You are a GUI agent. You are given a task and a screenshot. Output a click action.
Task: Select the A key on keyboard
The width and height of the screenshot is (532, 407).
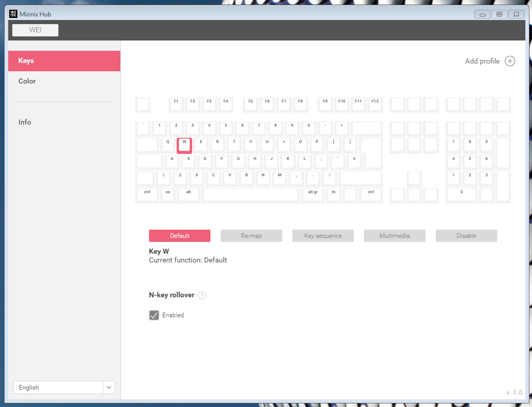[x=172, y=162]
